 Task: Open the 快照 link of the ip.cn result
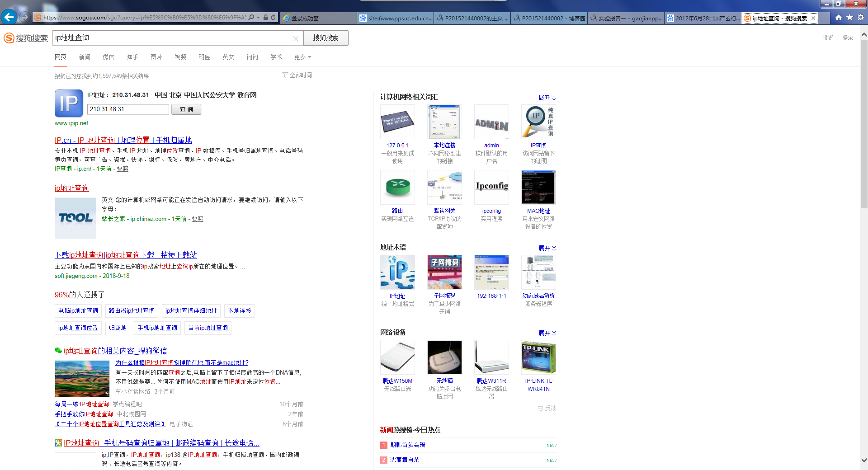[x=123, y=169]
